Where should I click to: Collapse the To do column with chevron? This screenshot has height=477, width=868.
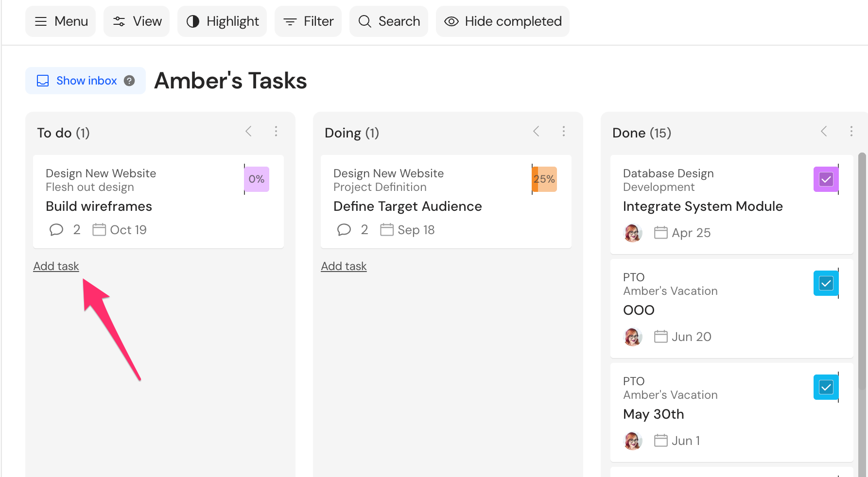click(249, 131)
